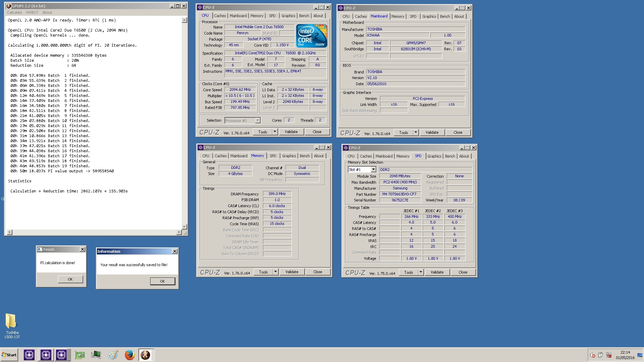Expand Tools arrow in the CPU-Z SPD window

[421, 272]
